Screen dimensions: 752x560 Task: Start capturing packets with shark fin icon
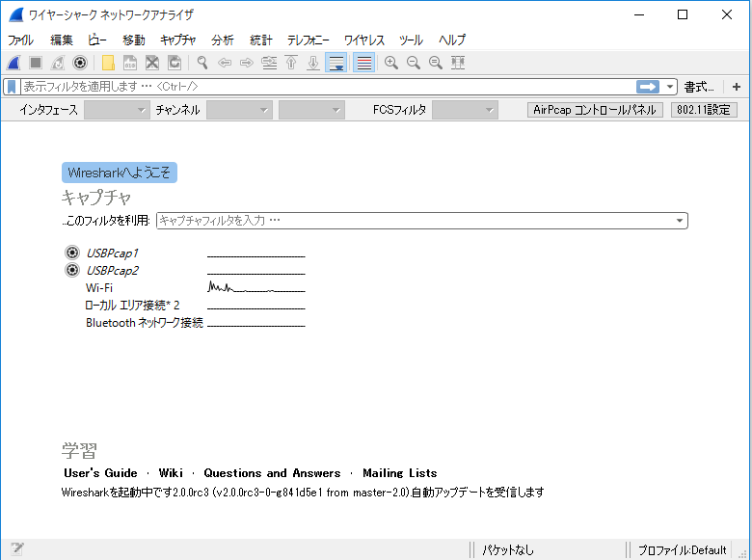pos(13,63)
